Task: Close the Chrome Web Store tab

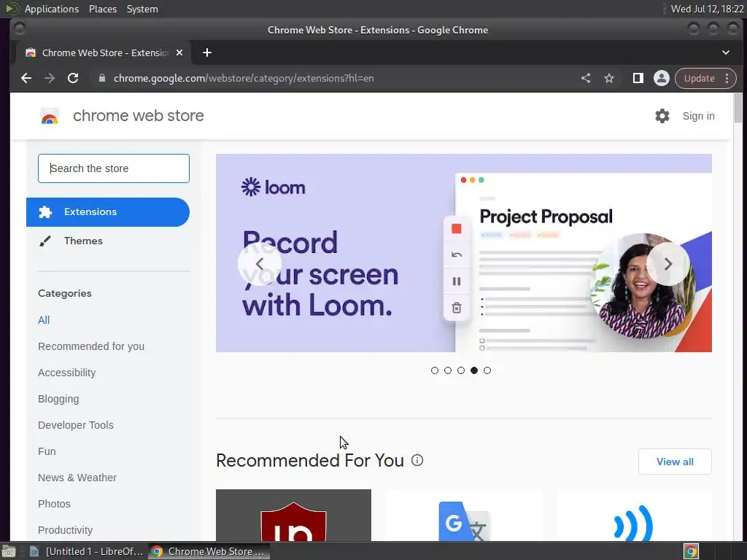Action: pos(179,52)
